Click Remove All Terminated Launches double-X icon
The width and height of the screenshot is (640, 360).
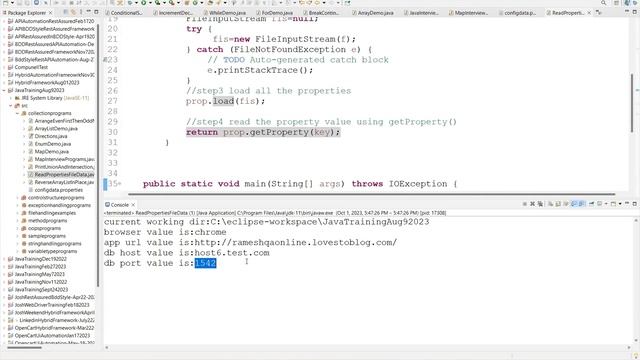[x=540, y=204]
